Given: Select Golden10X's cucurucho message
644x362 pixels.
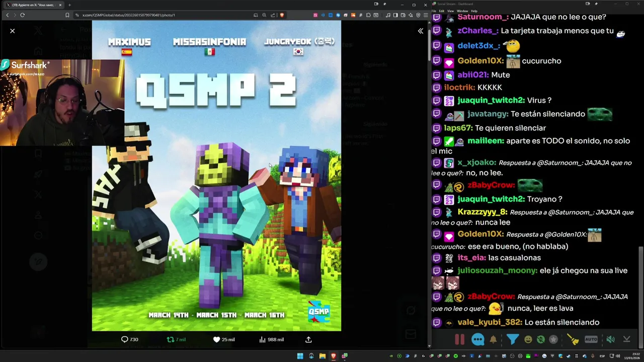Looking at the screenshot, I should 541,61.
